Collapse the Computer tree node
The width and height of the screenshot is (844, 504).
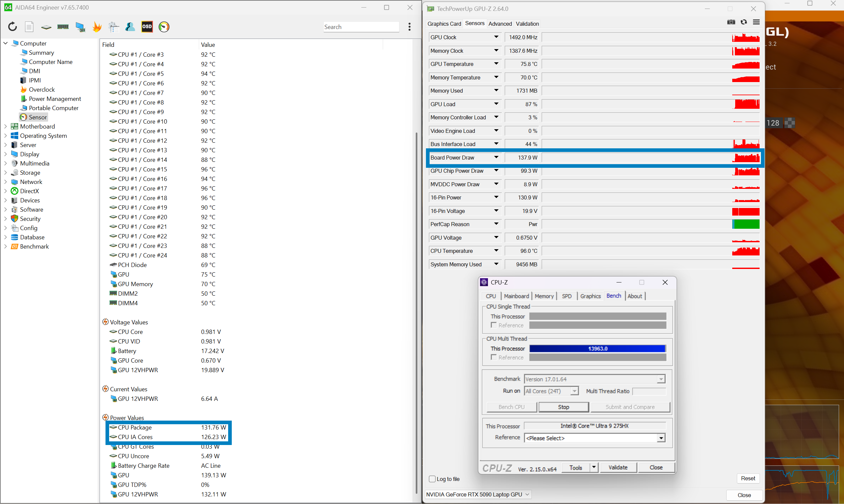pyautogui.click(x=6, y=43)
